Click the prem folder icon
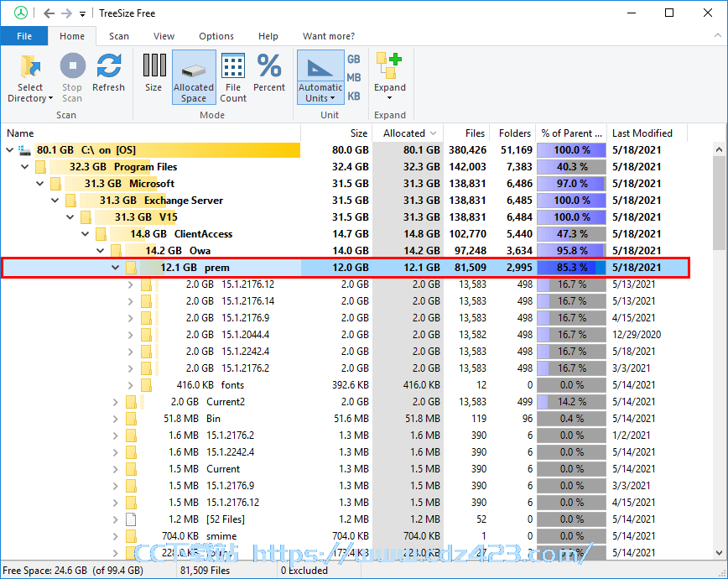The height and width of the screenshot is (579, 728). [x=131, y=267]
